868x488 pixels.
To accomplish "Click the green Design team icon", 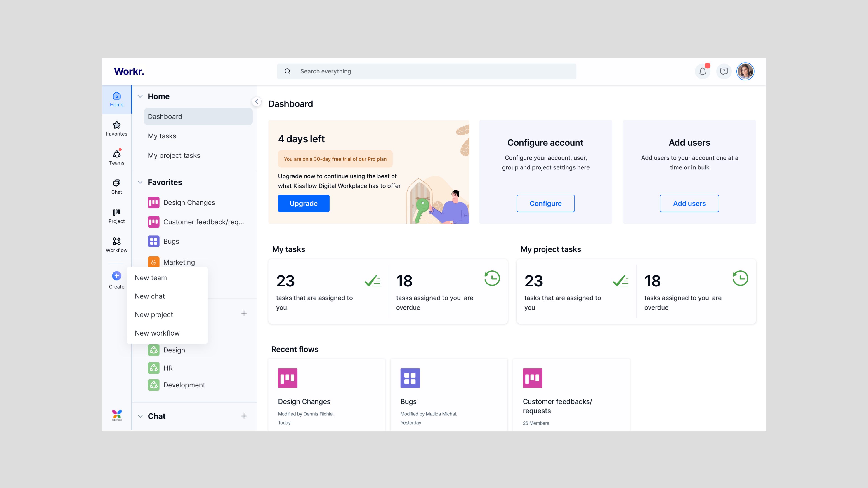I will tap(154, 350).
